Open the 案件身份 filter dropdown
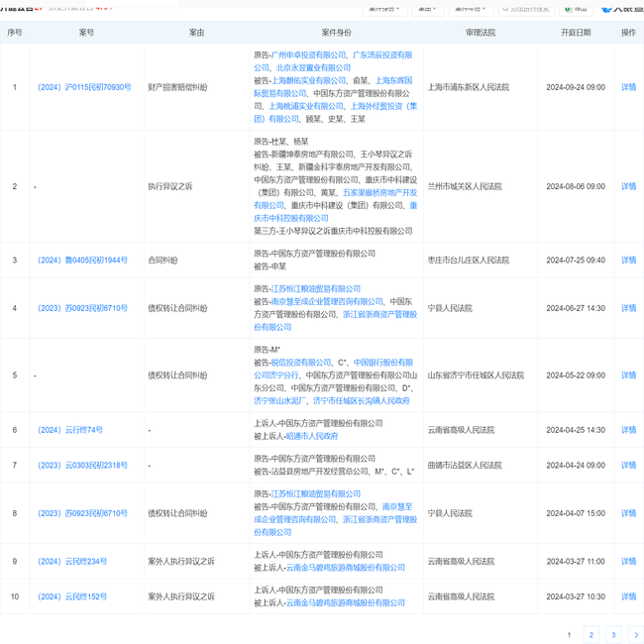This screenshot has width=644, height=644. point(384,9)
